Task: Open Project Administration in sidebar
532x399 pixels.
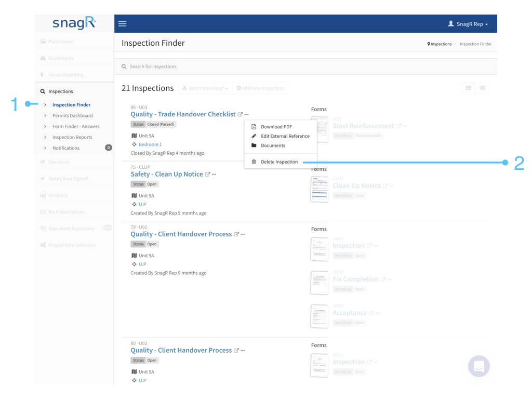Action: coord(72,245)
